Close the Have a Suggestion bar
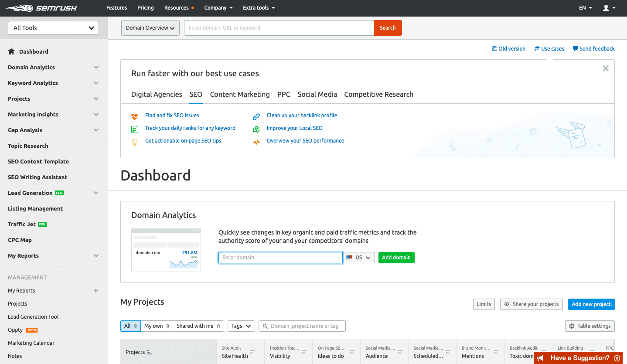The image size is (627, 364). tap(617, 358)
